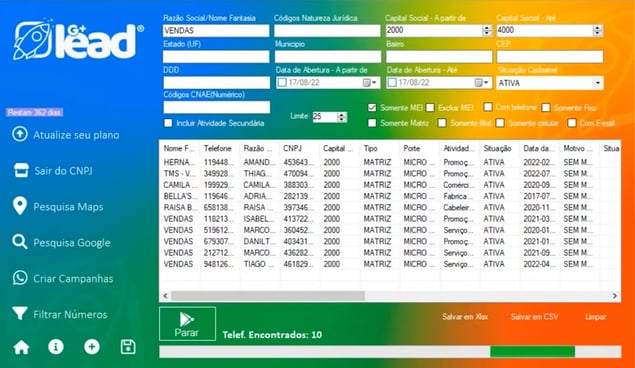Click the funnel Filtrar Números icon
The image size is (635, 368).
20,313
